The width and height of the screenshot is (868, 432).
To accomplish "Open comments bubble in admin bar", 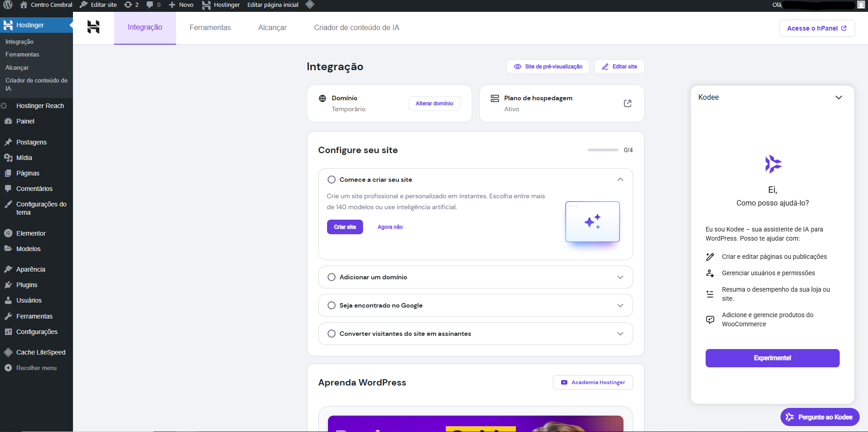I will click(x=153, y=5).
